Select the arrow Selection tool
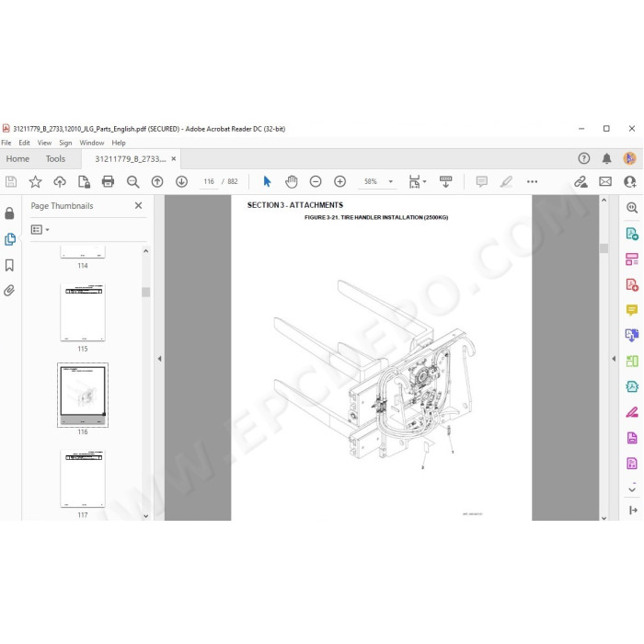The width and height of the screenshot is (644, 644). 267,181
